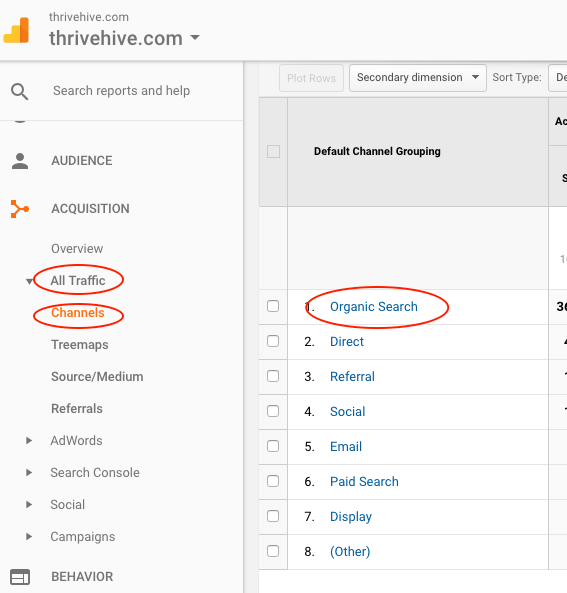Open the AUDIENCE menu section
567x593 pixels.
point(82,161)
